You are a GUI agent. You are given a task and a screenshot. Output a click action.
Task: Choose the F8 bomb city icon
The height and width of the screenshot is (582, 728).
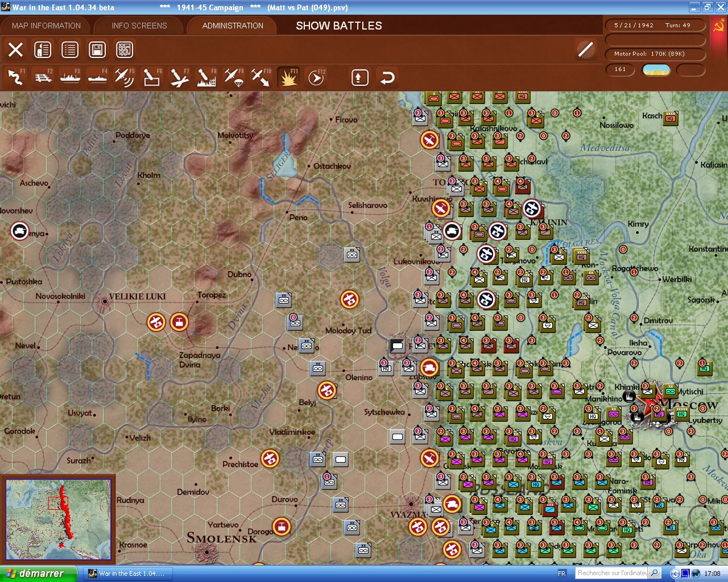coord(206,77)
